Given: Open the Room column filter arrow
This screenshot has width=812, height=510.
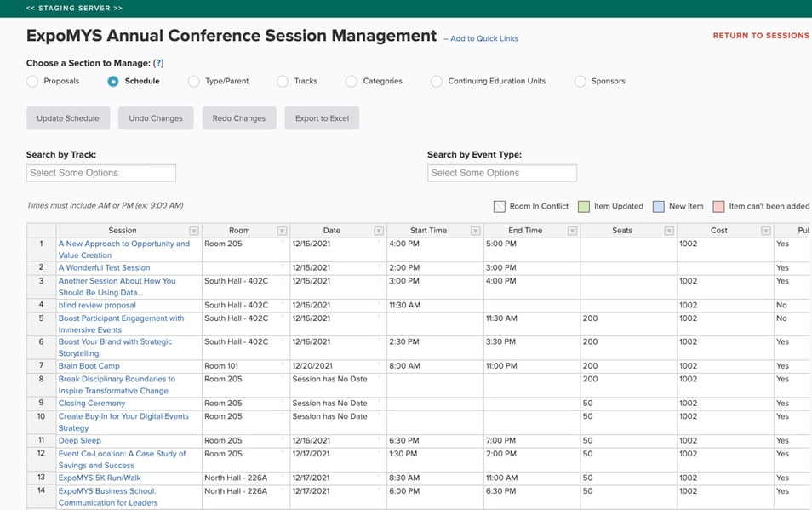Looking at the screenshot, I should [x=282, y=231].
